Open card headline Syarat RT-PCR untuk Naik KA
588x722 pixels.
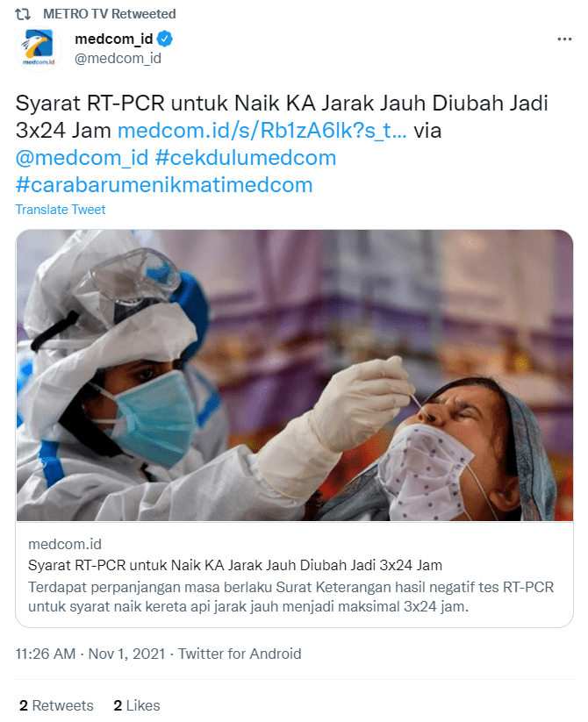pos(235,566)
